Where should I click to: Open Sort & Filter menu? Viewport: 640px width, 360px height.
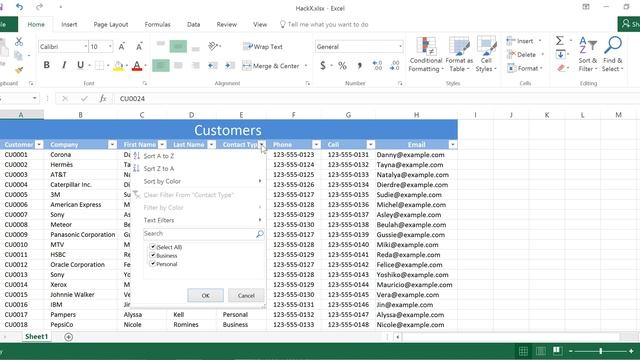pos(588,54)
